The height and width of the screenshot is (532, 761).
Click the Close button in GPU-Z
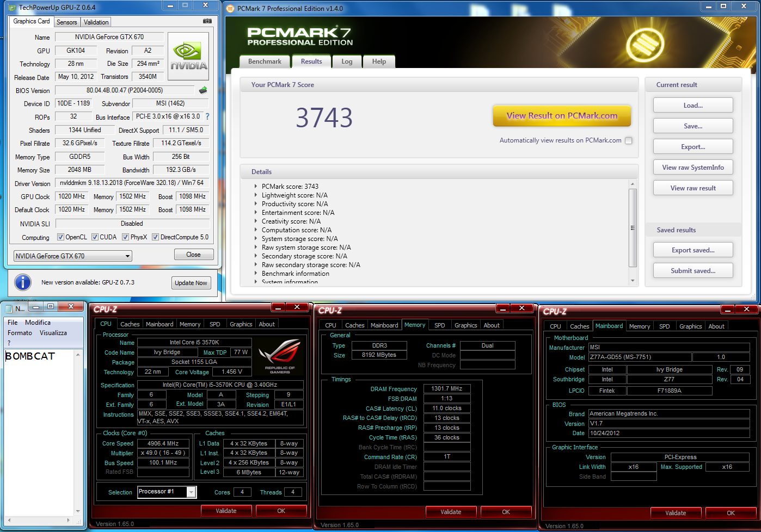pyautogui.click(x=193, y=255)
